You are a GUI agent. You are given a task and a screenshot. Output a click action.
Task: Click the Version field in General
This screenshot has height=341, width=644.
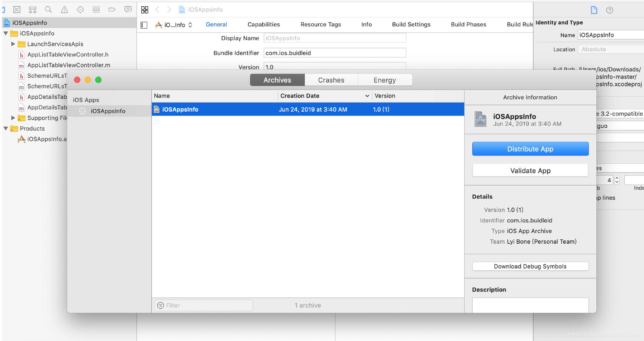(335, 67)
